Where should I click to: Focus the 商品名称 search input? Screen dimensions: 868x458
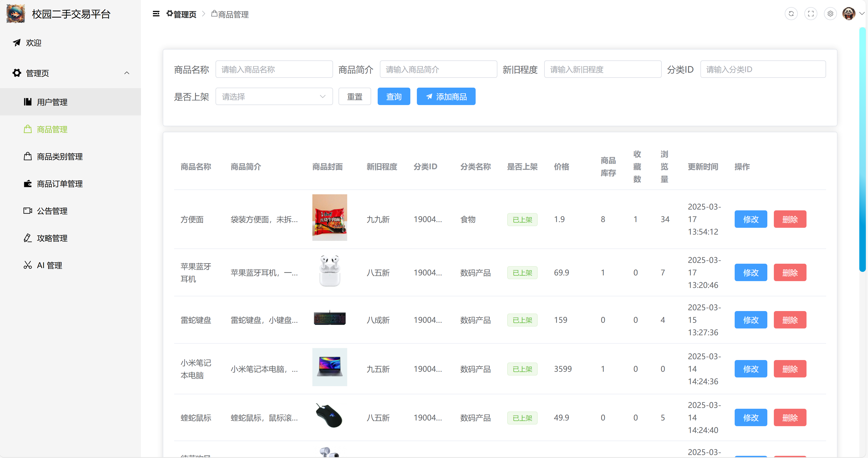coord(274,69)
